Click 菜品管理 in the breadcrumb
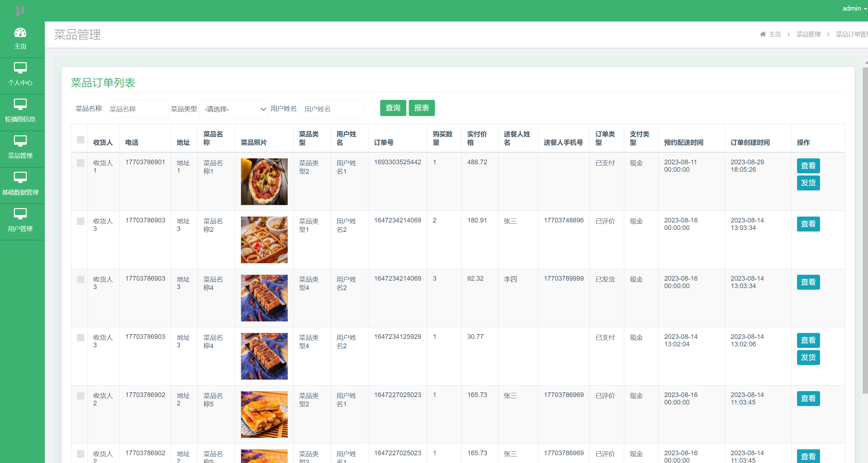The height and width of the screenshot is (463, 868). point(808,34)
